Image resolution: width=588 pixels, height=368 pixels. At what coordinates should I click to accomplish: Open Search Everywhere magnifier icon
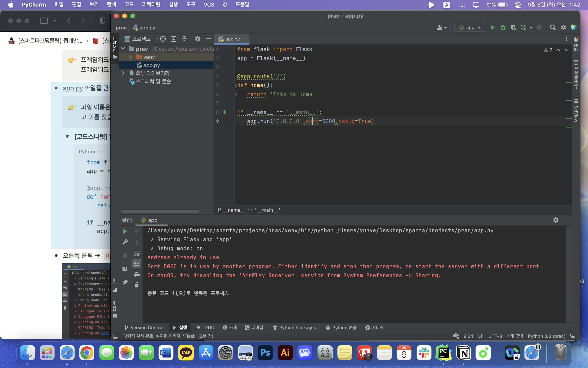point(552,28)
